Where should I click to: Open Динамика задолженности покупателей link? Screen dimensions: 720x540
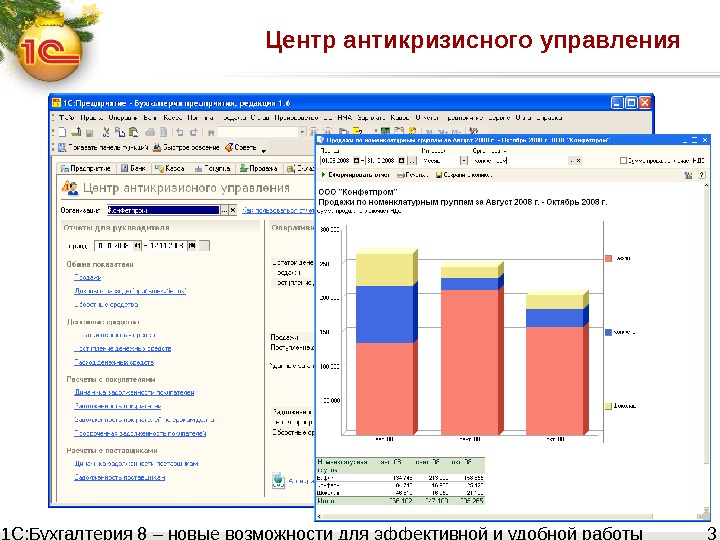(x=134, y=393)
